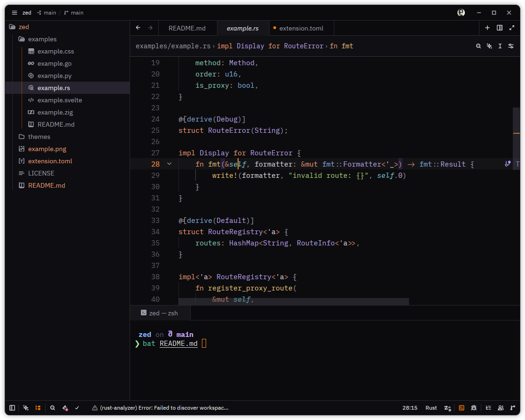Click line number 34 in the gutter
Image resolution: width=525 pixels, height=420 pixels.
point(155,231)
